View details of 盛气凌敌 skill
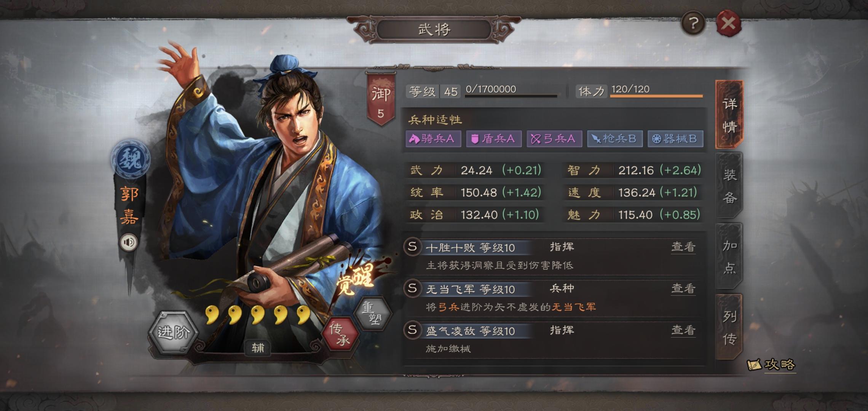Image resolution: width=868 pixels, height=411 pixels. click(683, 330)
